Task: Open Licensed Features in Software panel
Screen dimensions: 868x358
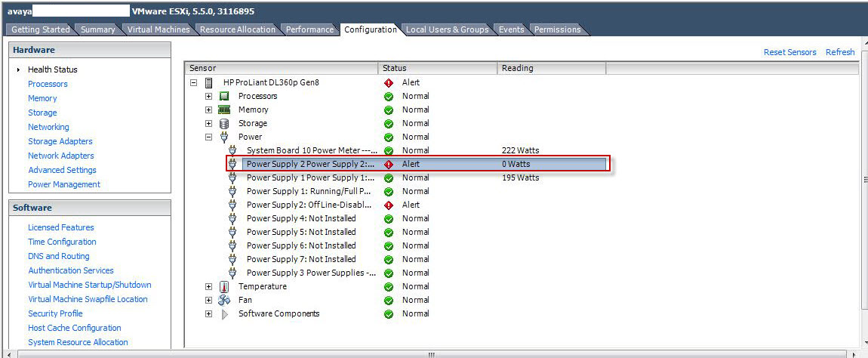Action: (x=61, y=228)
